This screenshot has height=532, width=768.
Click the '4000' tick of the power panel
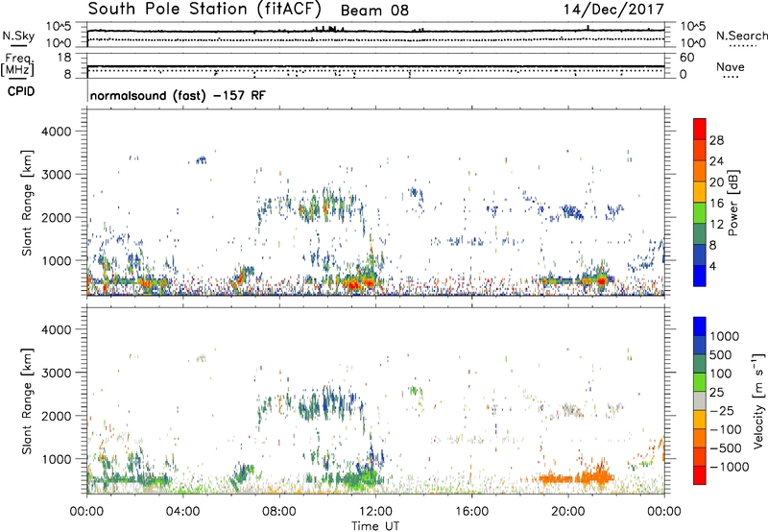click(56, 132)
